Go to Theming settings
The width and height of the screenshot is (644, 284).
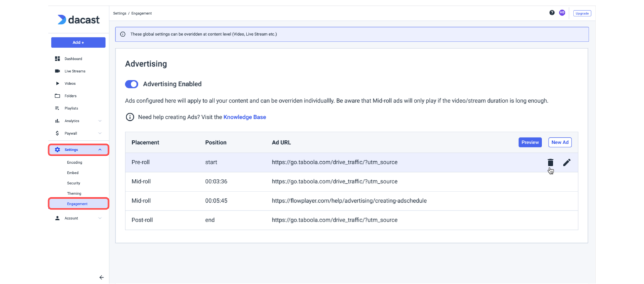click(x=74, y=193)
